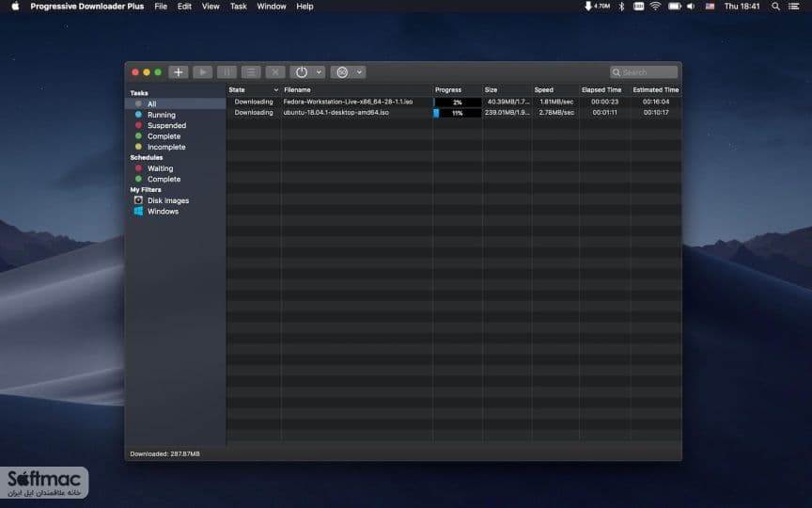Click the power action toolbar icon
The height and width of the screenshot is (508, 812).
point(302,72)
